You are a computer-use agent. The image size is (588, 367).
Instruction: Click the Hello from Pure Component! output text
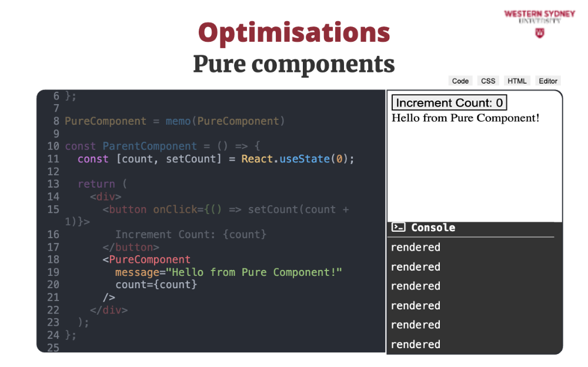[x=465, y=118]
